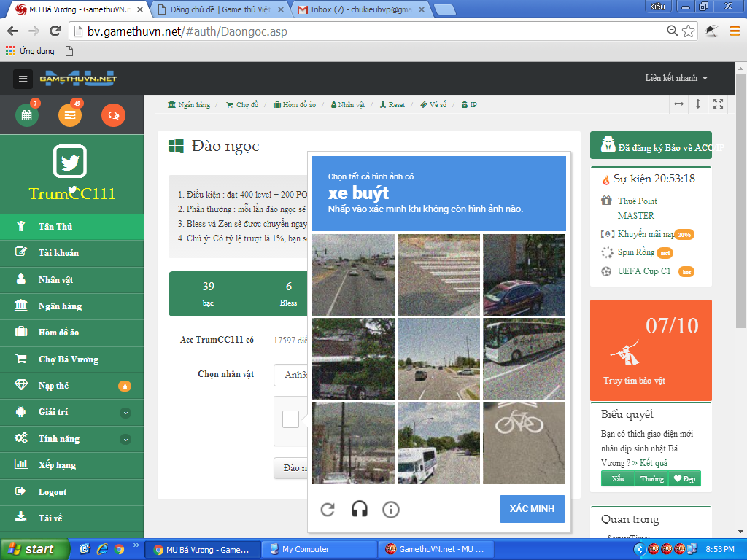Vote "Xấu" in the Biểu quyết poll
The image size is (747, 560).
coord(618,479)
